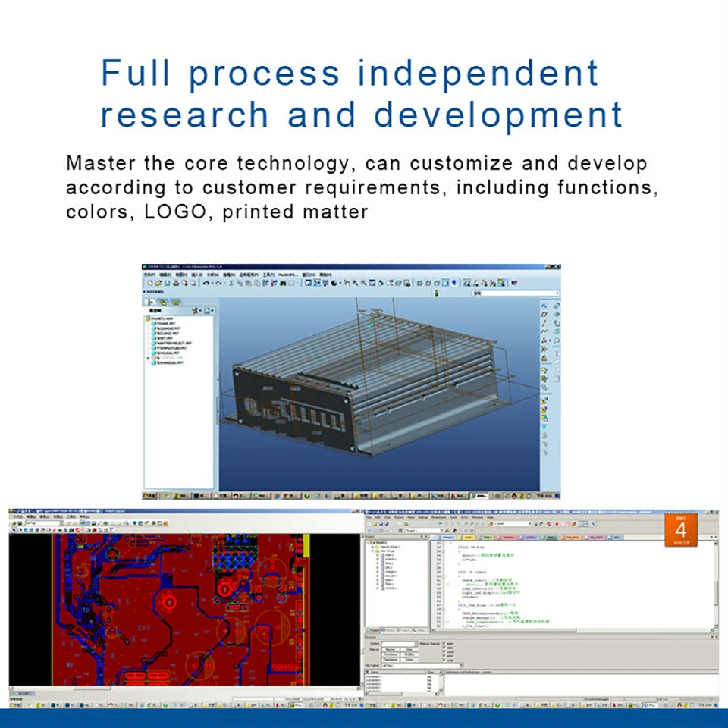Click Save disk icon in CAD toolbar

pos(167,283)
